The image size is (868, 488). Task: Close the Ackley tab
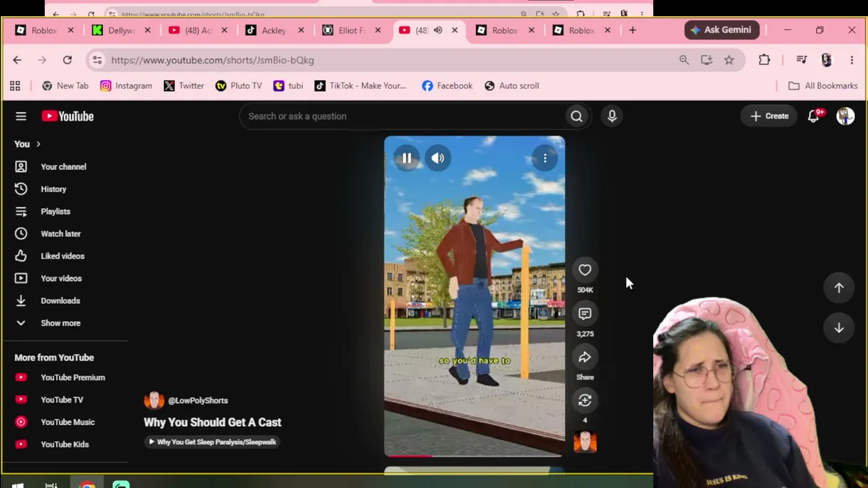pos(301,30)
